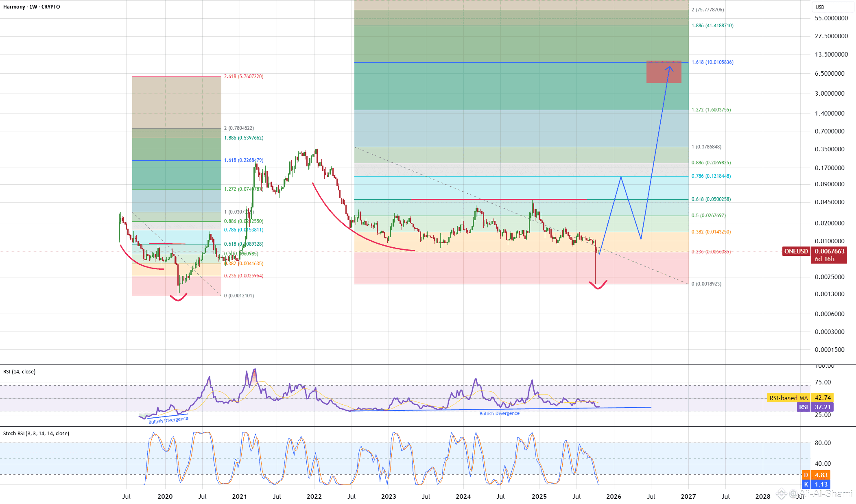
Task: Select the 0.618 (0.0500258) Fibonacci level label
Action: tap(711, 199)
